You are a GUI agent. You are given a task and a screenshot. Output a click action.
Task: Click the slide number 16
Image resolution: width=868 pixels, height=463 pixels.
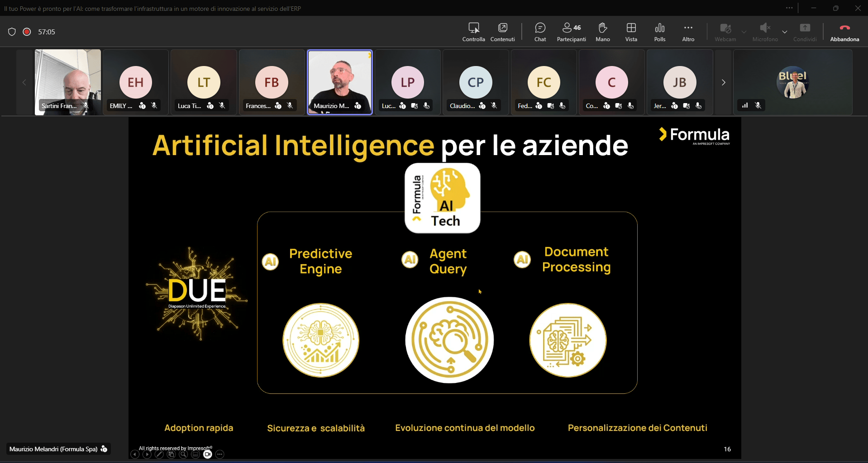[x=727, y=449]
